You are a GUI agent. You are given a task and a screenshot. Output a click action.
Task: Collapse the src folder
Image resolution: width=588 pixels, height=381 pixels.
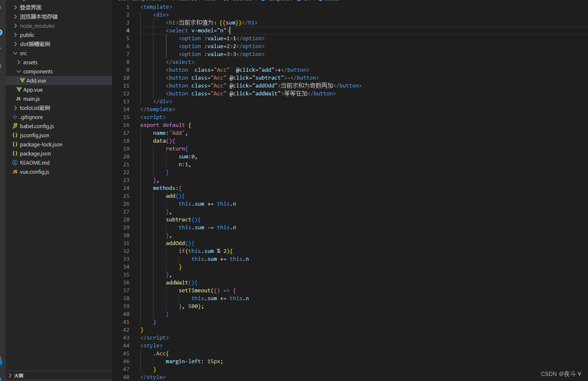pyautogui.click(x=15, y=53)
